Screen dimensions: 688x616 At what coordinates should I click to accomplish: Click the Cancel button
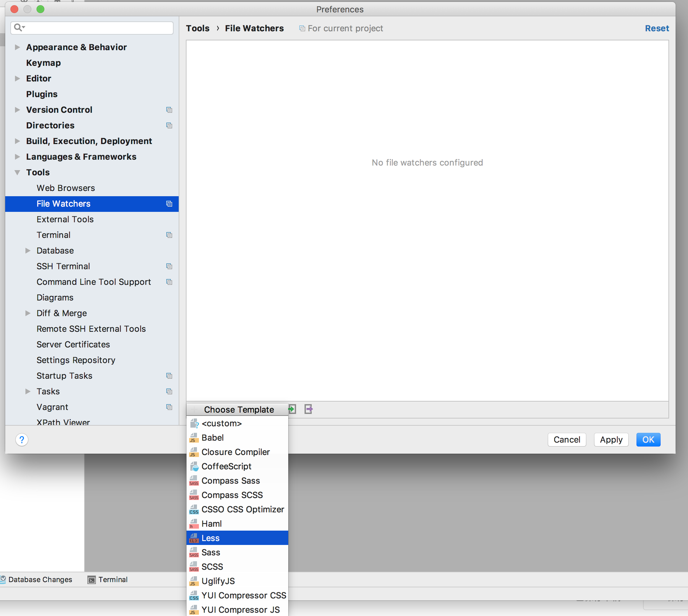[x=567, y=439]
